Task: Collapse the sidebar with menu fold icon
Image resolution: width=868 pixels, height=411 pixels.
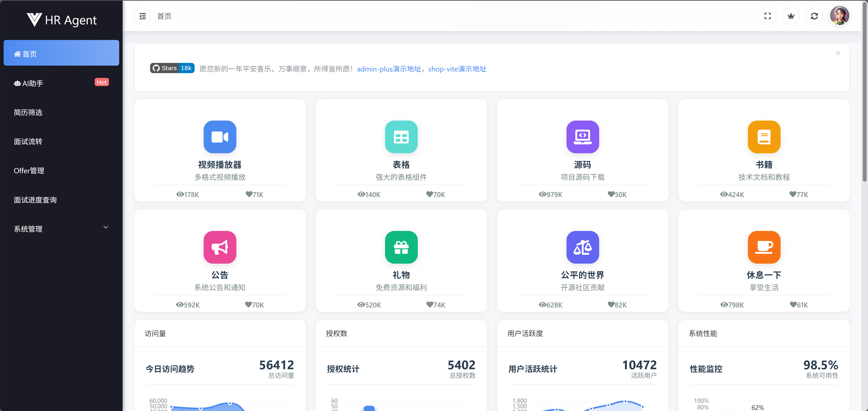Action: (143, 16)
